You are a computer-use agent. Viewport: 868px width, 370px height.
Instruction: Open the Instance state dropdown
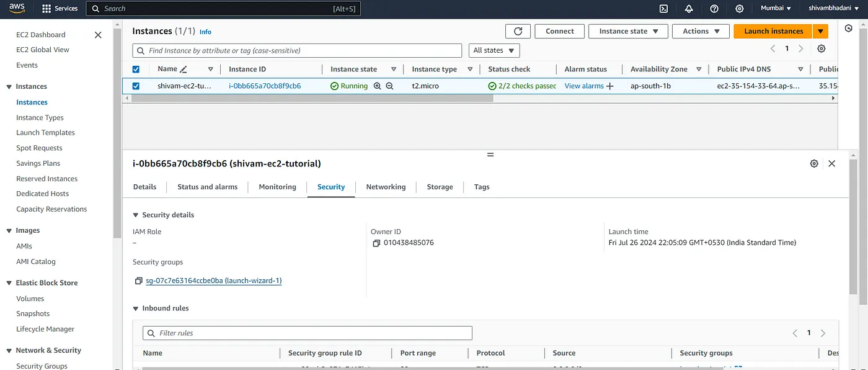coord(627,31)
